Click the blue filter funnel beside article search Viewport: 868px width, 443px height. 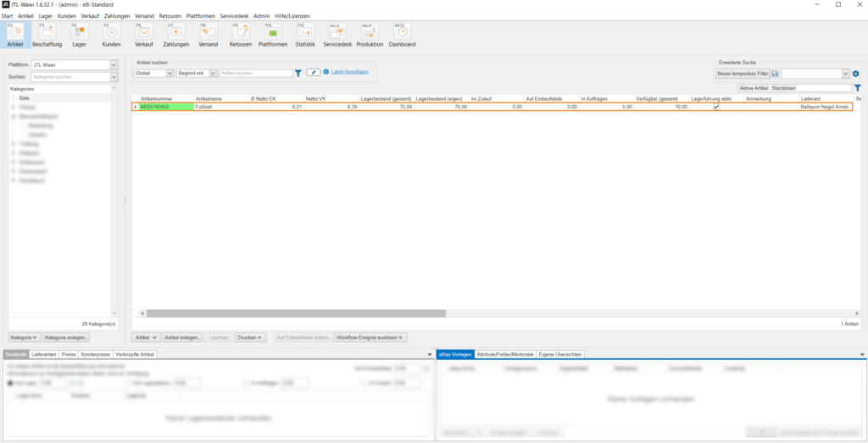pos(298,74)
